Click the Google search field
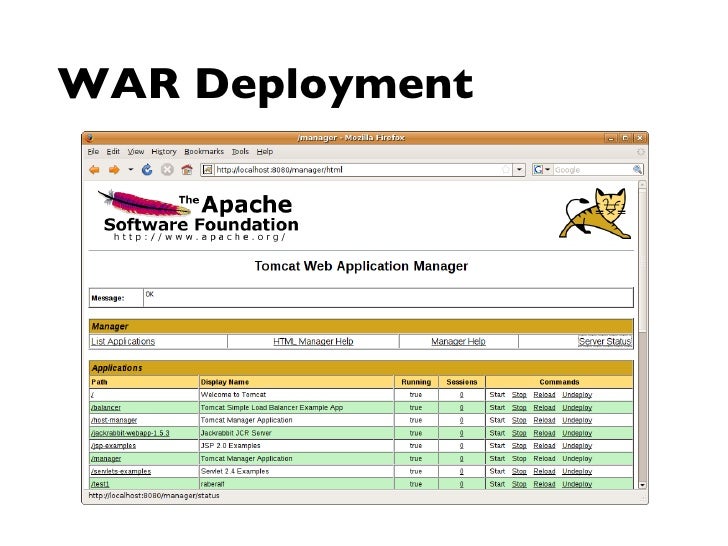Image resolution: width=728 pixels, height=546 pixels. pyautogui.click(x=592, y=170)
